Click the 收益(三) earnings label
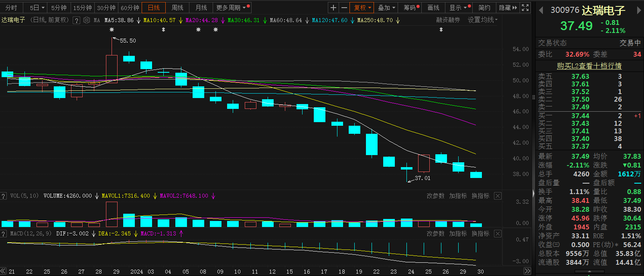The image size is (644, 276). point(549,245)
